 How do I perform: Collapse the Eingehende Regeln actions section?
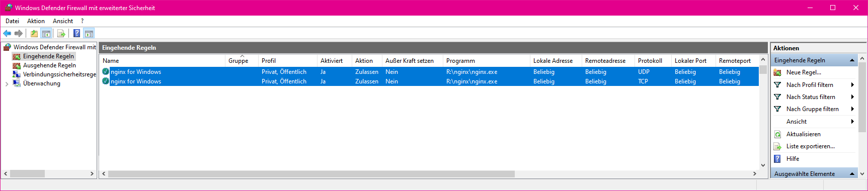pyautogui.click(x=852, y=60)
